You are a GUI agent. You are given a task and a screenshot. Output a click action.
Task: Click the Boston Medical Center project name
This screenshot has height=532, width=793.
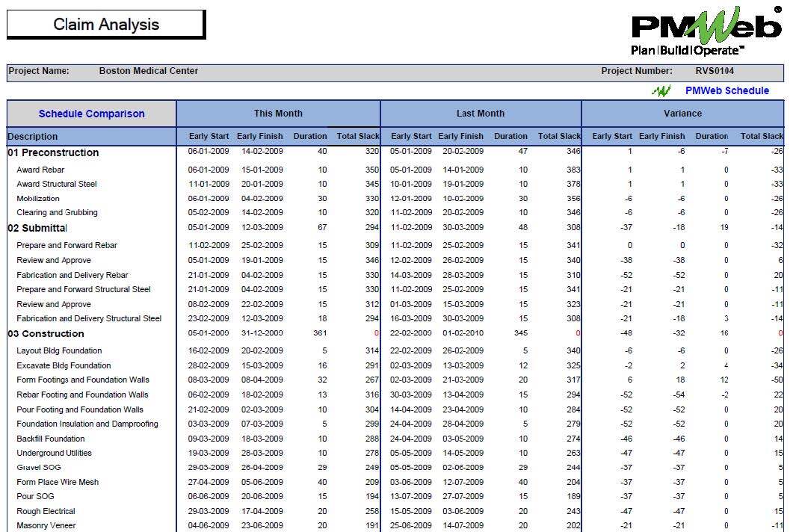click(149, 72)
